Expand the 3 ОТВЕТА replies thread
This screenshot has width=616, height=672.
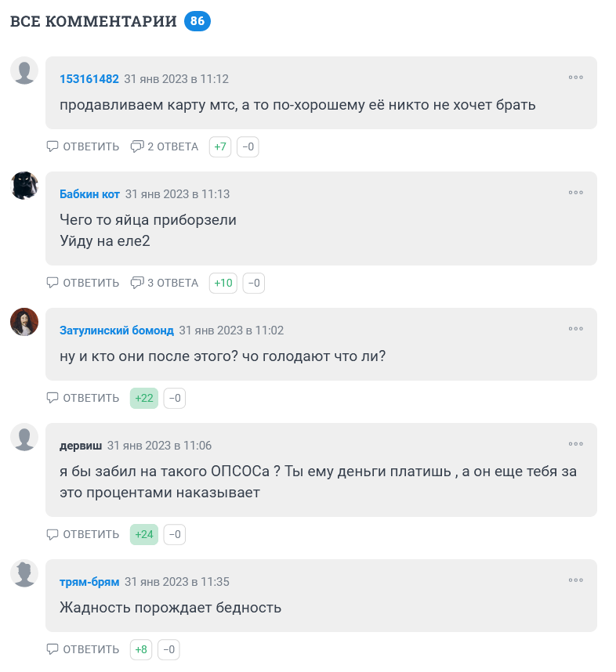(x=165, y=284)
